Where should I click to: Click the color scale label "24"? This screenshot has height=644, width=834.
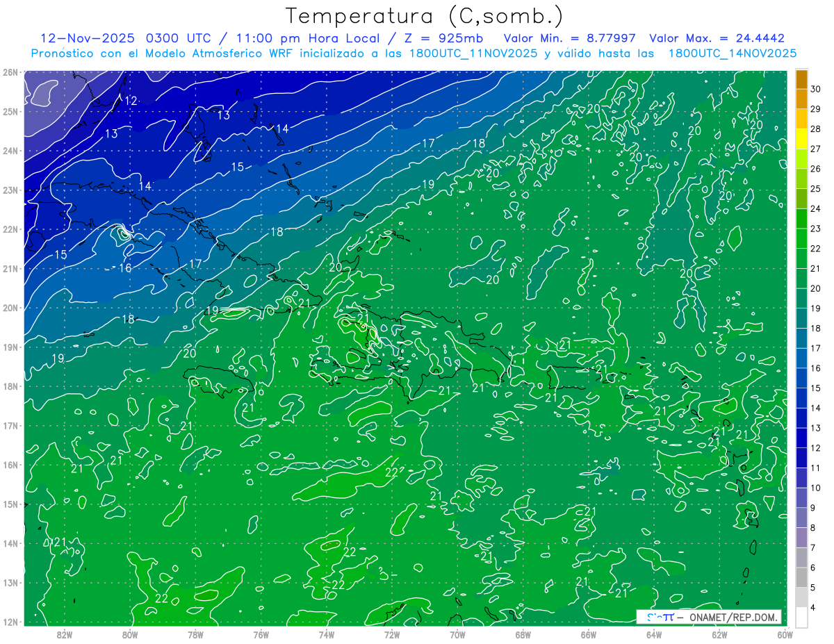pos(816,208)
